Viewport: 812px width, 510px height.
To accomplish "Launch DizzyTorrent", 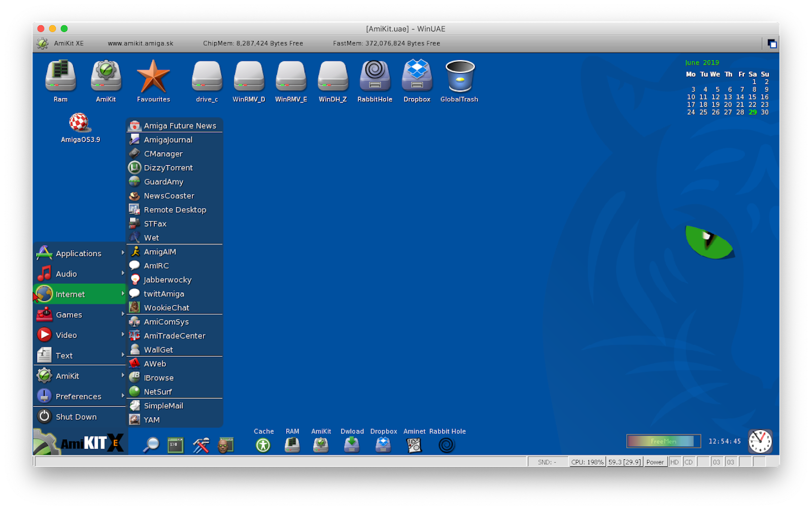I will tap(175, 167).
